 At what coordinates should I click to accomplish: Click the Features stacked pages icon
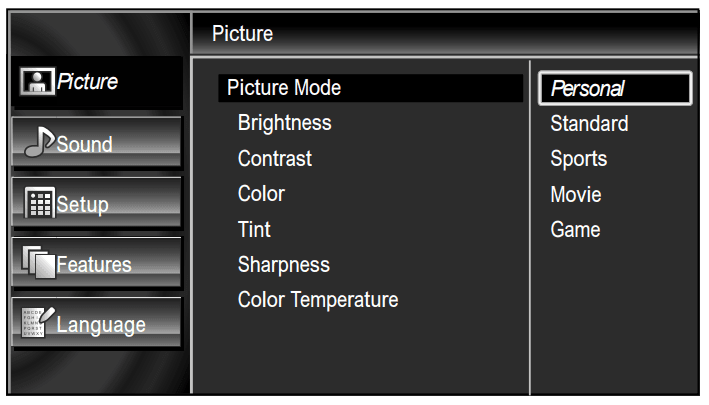point(37,263)
